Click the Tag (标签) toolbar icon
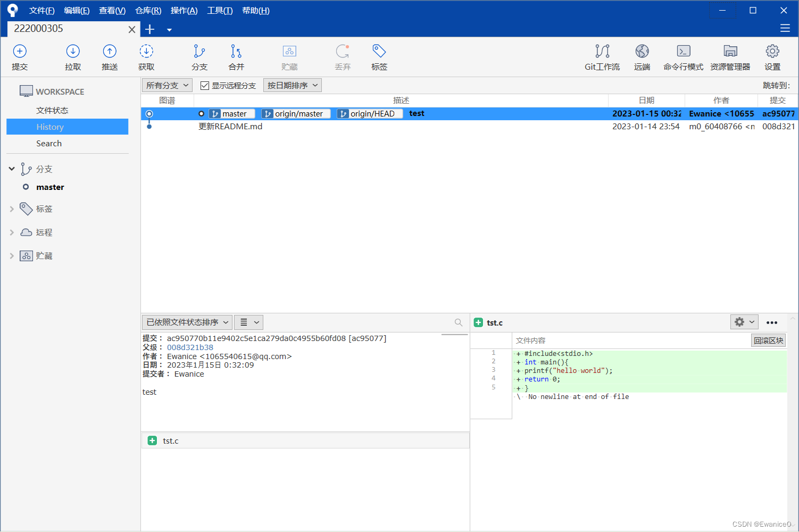The width and height of the screenshot is (799, 532). [379, 57]
